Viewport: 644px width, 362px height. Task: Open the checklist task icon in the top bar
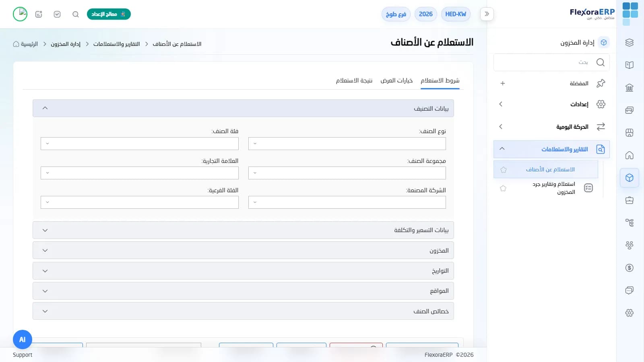point(57,14)
